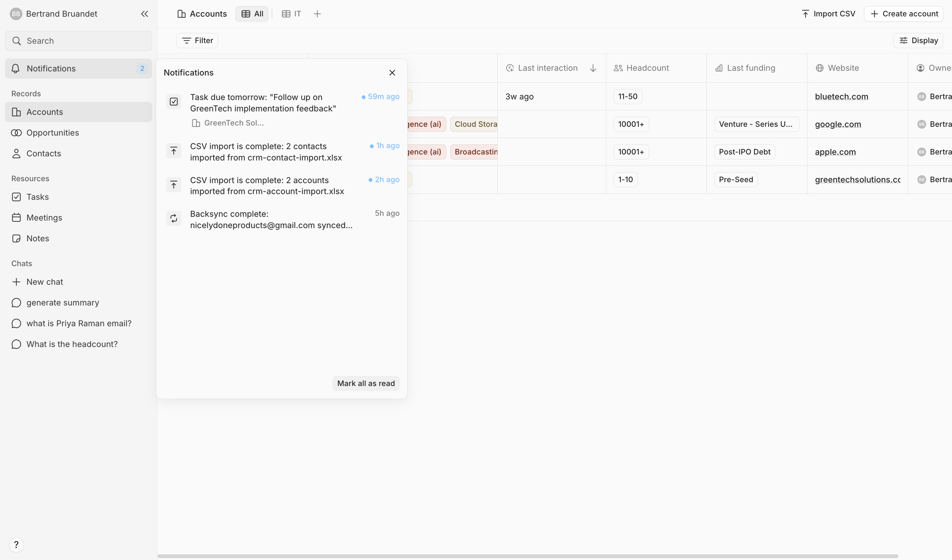Click the backsync refresh icon notification
The image size is (952, 560).
[174, 218]
